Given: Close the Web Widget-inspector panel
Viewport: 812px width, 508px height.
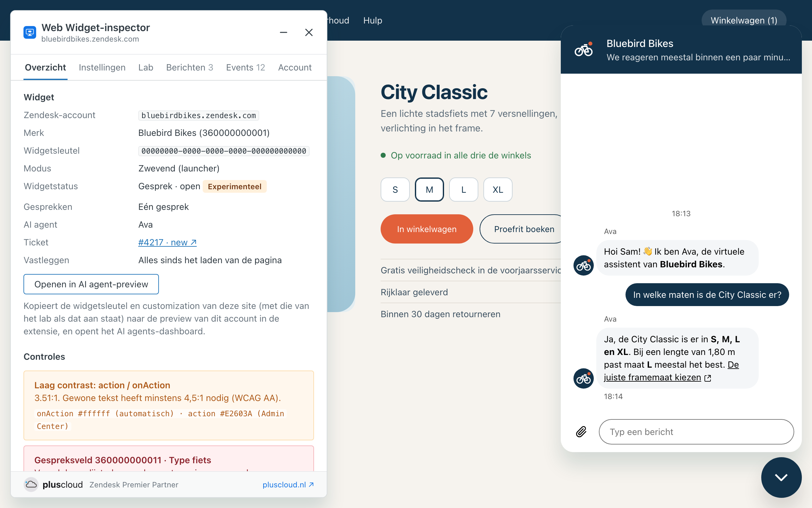Looking at the screenshot, I should (x=309, y=32).
